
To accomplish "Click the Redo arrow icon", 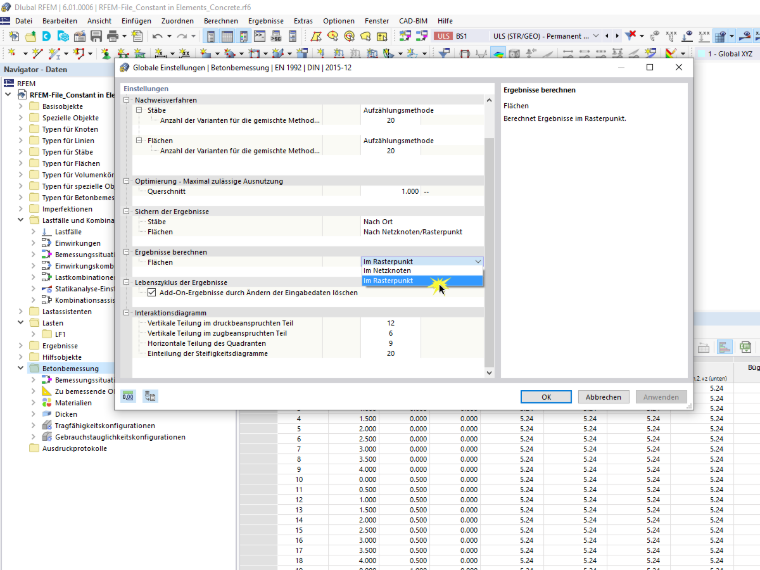I will (x=181, y=36).
